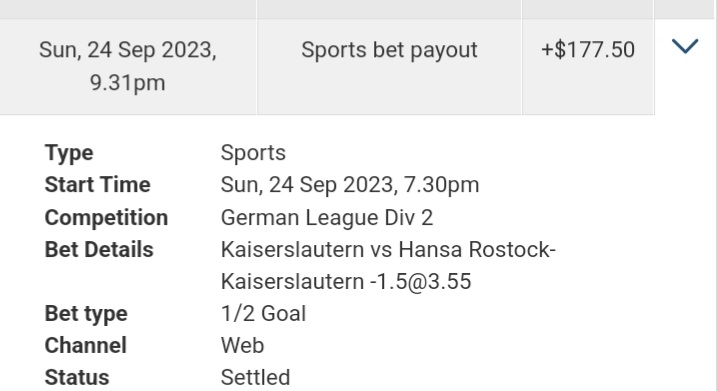The image size is (717, 391).
Task: Select the 7.30pm start time value
Action: click(x=350, y=185)
